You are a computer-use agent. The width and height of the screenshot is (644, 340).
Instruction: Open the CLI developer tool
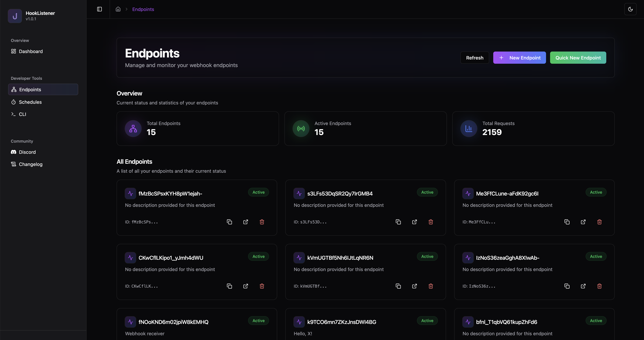[22, 114]
